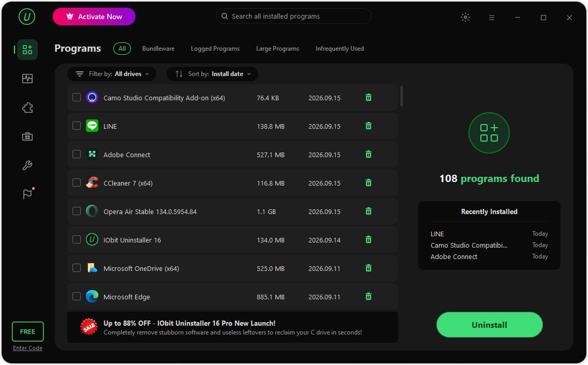Click the 2026.09.14 install date cell

coord(325,240)
